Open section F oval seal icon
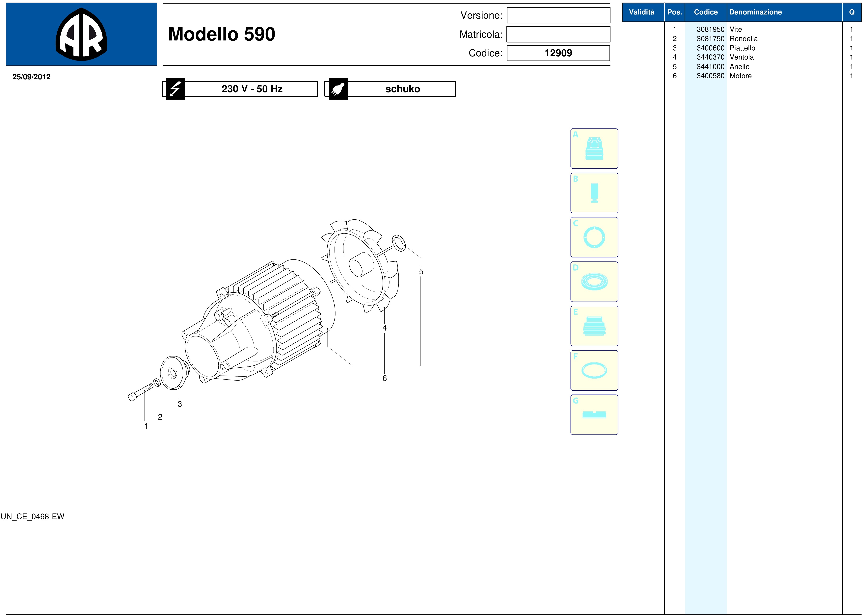 pyautogui.click(x=594, y=371)
